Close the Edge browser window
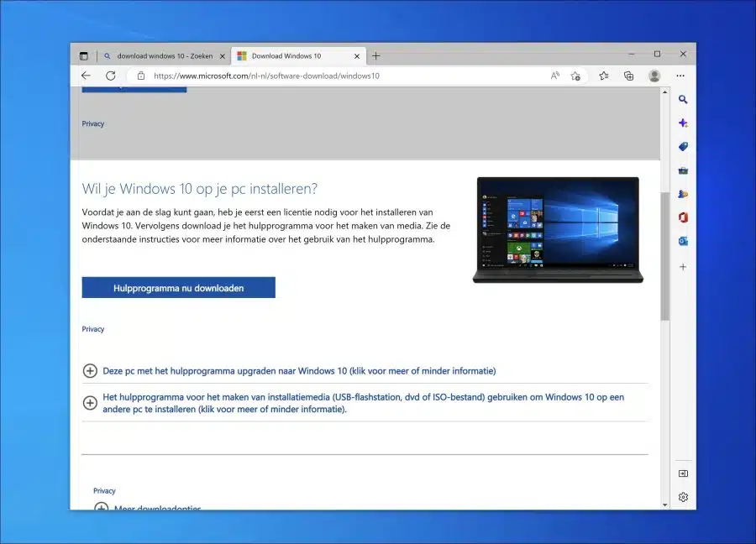The image size is (756, 544). click(x=683, y=54)
